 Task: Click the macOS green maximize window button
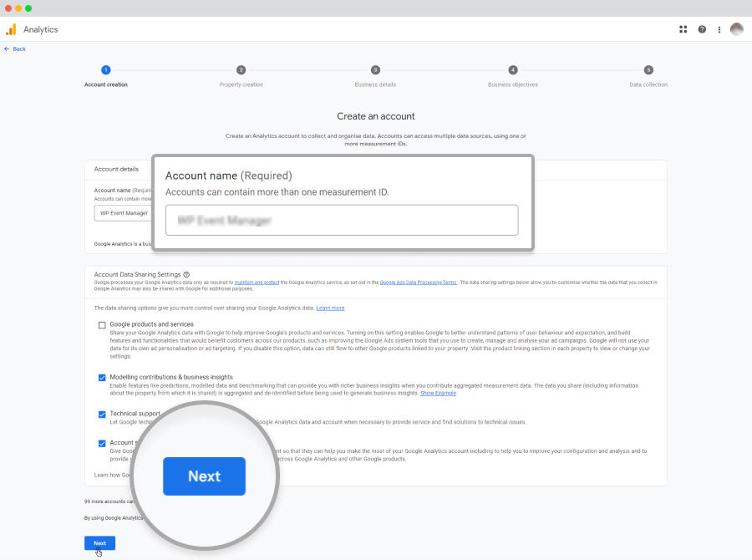tap(28, 8)
